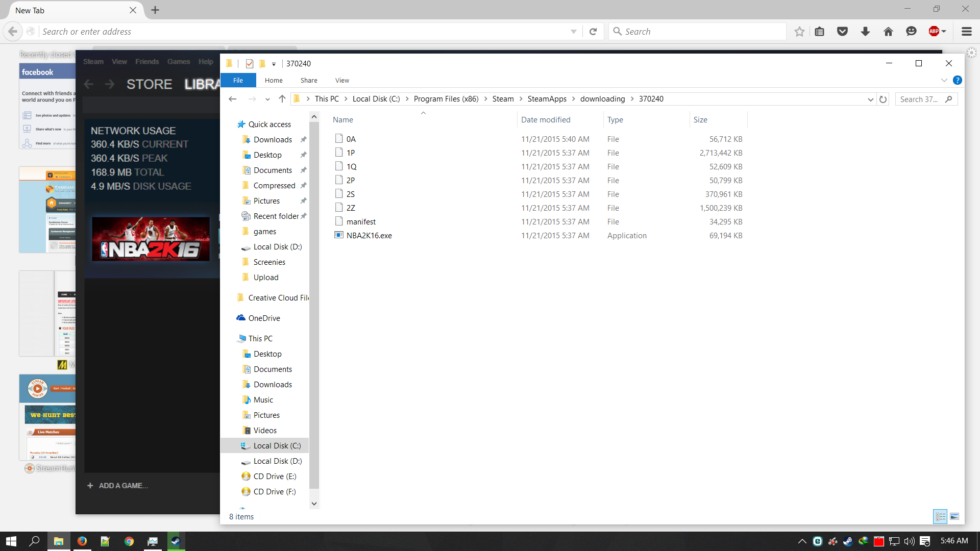Switch to large icons view layout
Image resolution: width=980 pixels, height=551 pixels.
[x=954, y=516]
